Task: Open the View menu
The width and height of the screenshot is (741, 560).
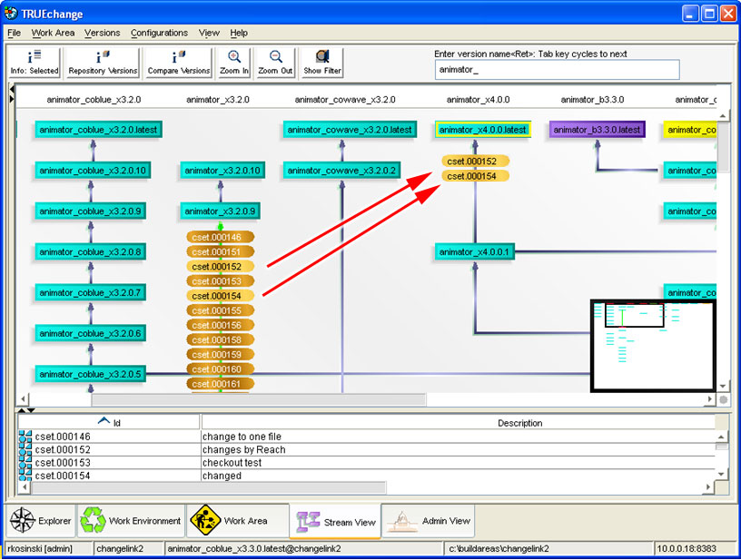Action: [209, 33]
